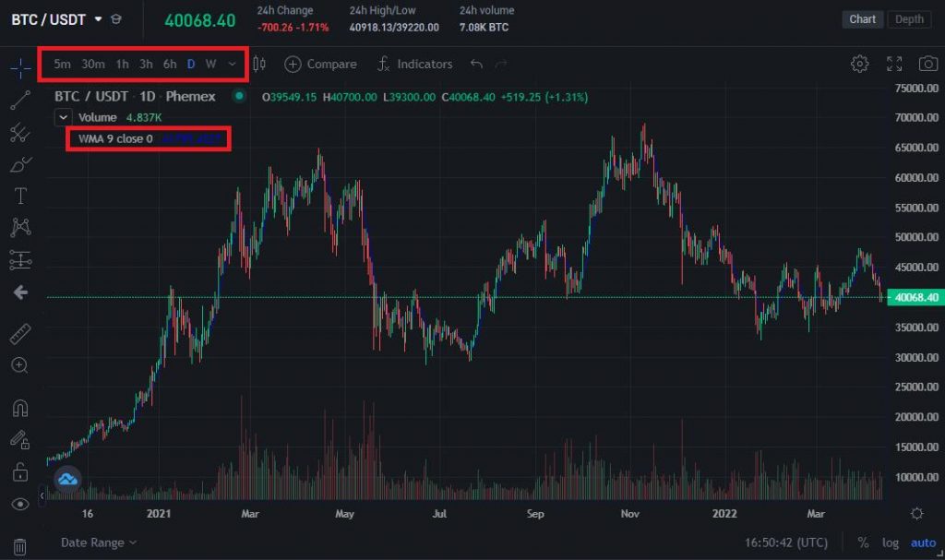Toggle logarithmic price scale
The height and width of the screenshot is (560, 945).
point(890,542)
